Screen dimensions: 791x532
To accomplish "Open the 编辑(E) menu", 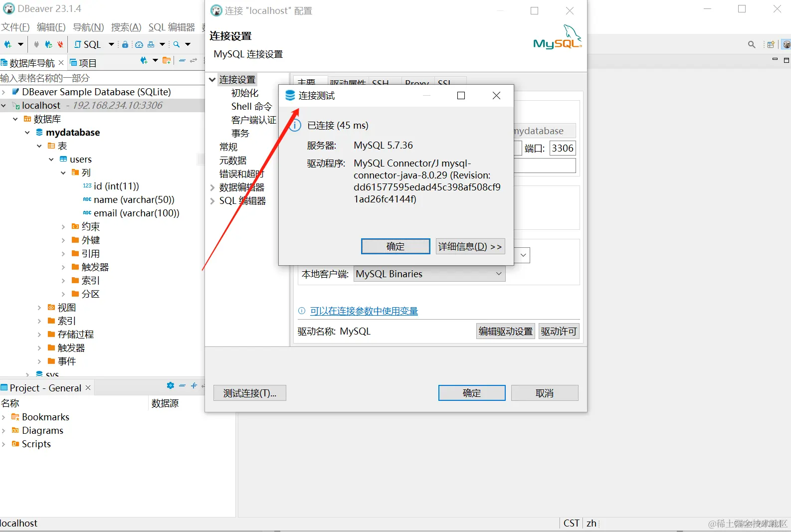I will point(51,27).
